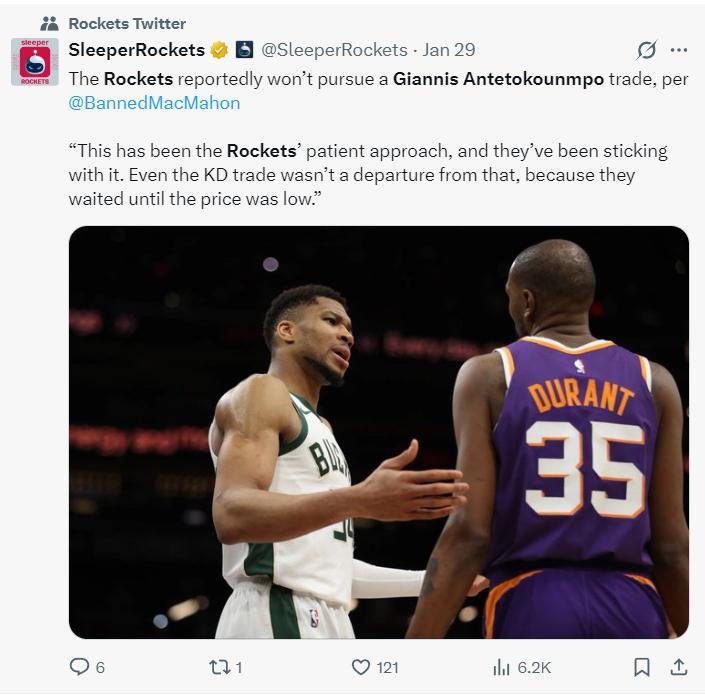Image resolution: width=705 pixels, height=698 pixels.
Task: Click the Grok explain-post icon
Action: click(647, 50)
